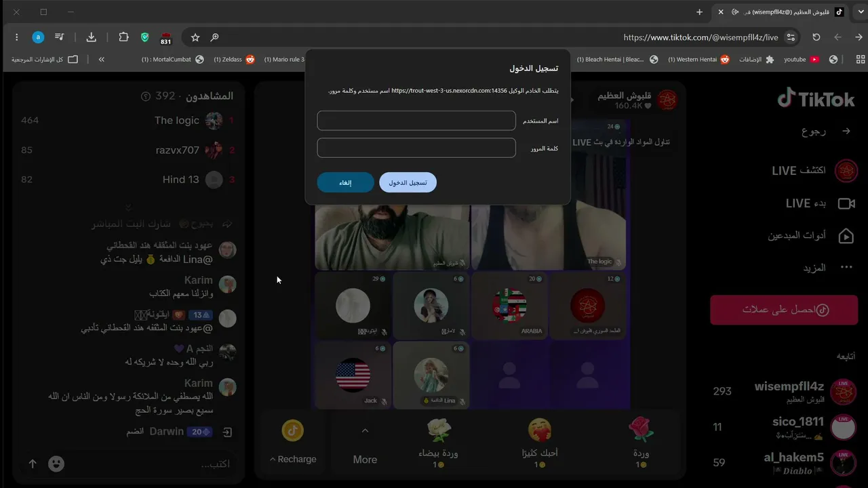Expand the viewers list chevron
The width and height of the screenshot is (868, 488).
[x=128, y=207]
